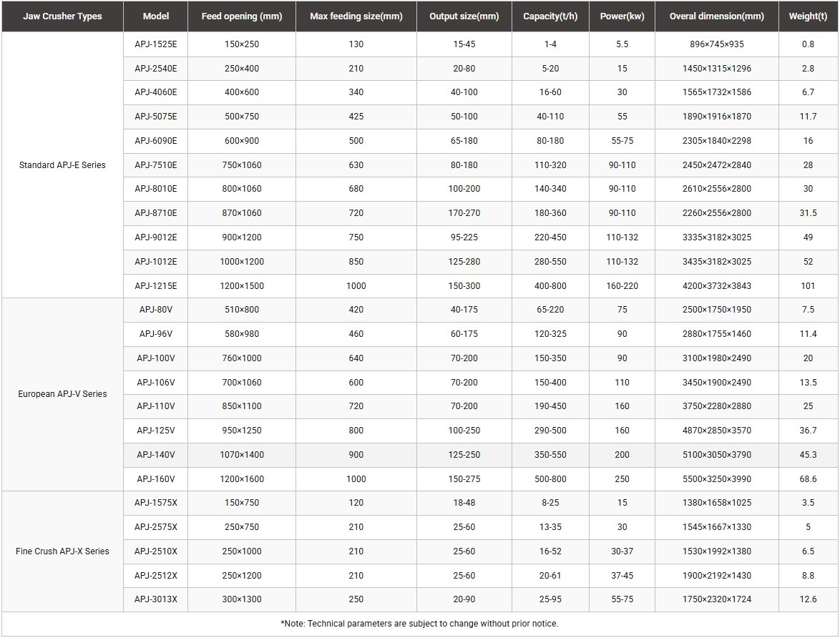840x638 pixels.
Task: Select the Weight(t) column header
Action: pos(808,16)
